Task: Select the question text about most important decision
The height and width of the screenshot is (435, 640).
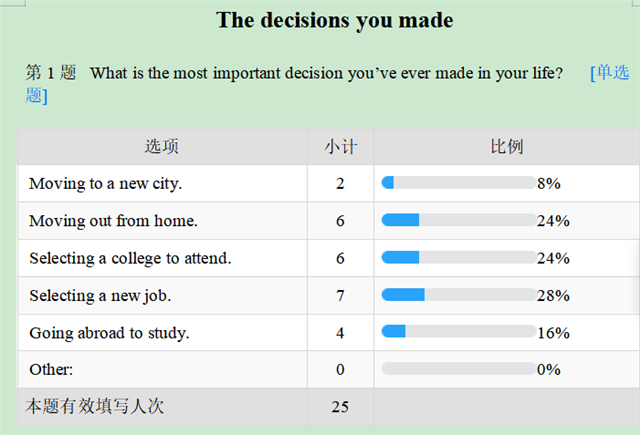Action: (326, 73)
